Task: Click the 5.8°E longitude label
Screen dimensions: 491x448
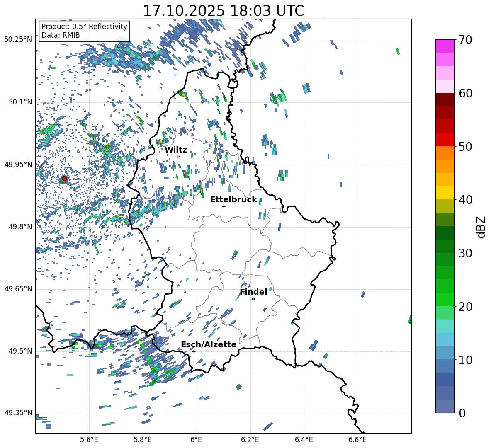Action: coord(143,440)
